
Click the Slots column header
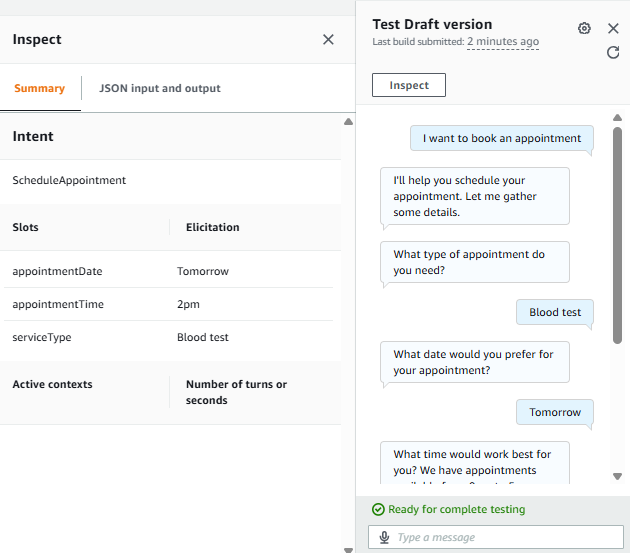click(25, 227)
